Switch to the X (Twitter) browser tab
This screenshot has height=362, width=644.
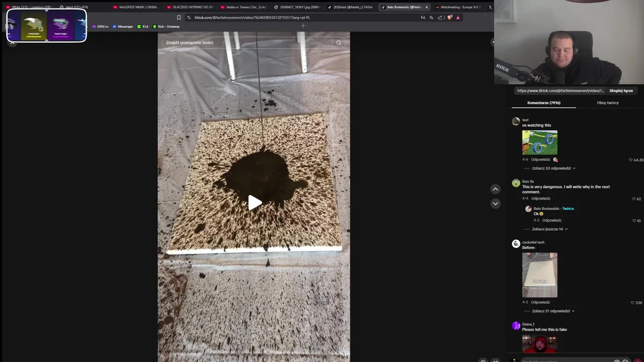490,7
